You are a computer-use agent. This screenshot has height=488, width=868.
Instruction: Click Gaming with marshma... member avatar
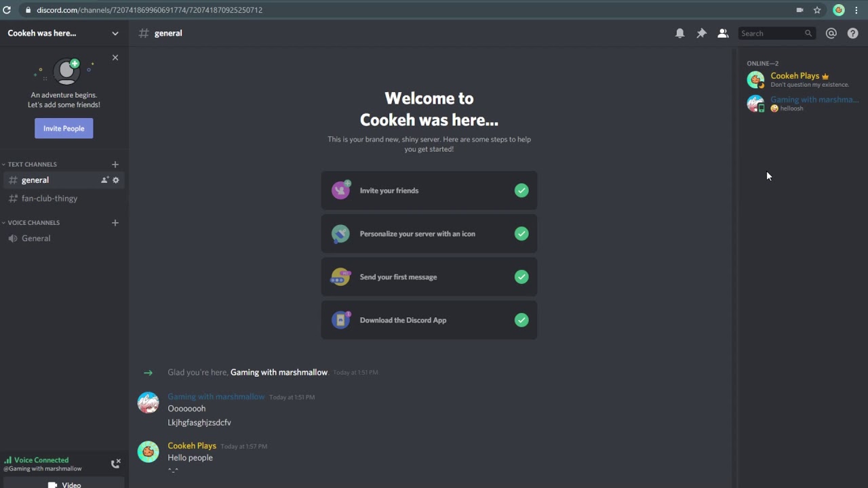755,103
